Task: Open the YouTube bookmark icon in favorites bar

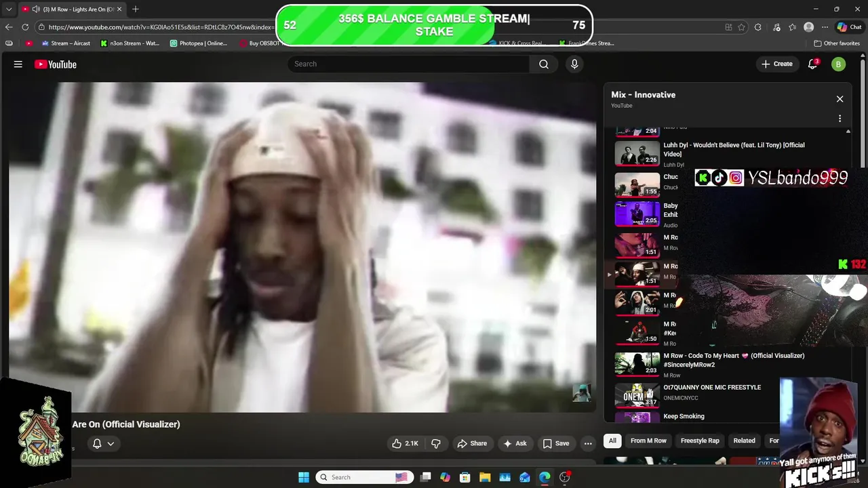Action: tap(28, 43)
